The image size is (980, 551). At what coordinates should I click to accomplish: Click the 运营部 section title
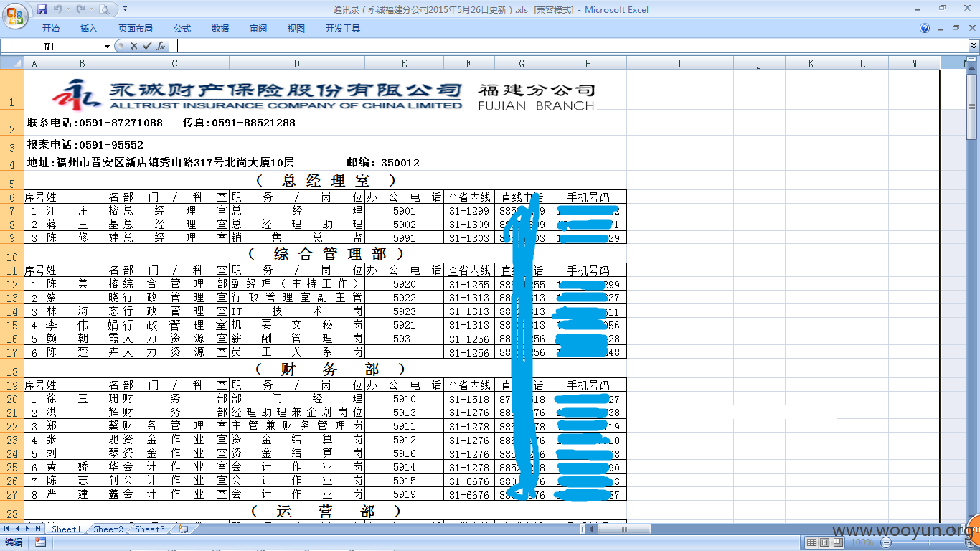coord(326,511)
